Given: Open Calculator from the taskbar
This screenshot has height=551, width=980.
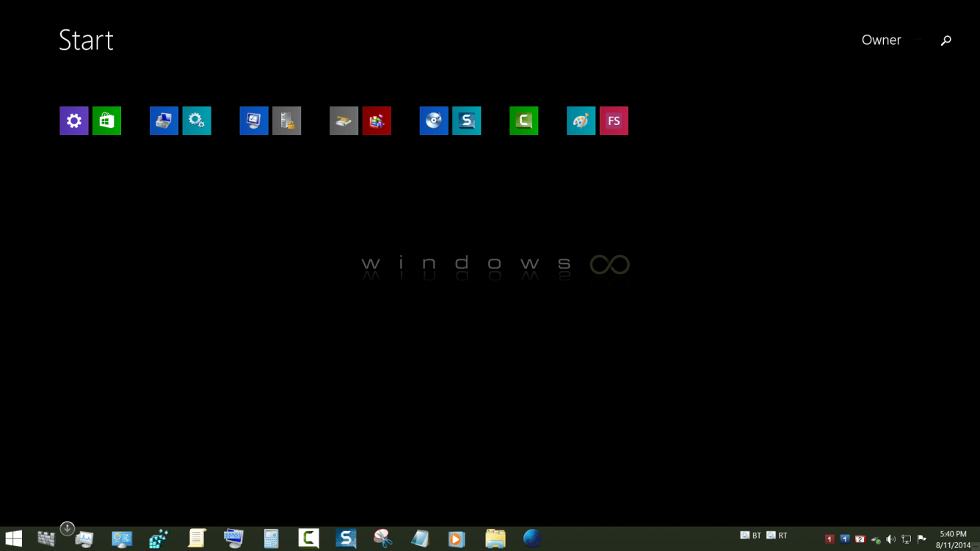Looking at the screenshot, I should coord(271,539).
